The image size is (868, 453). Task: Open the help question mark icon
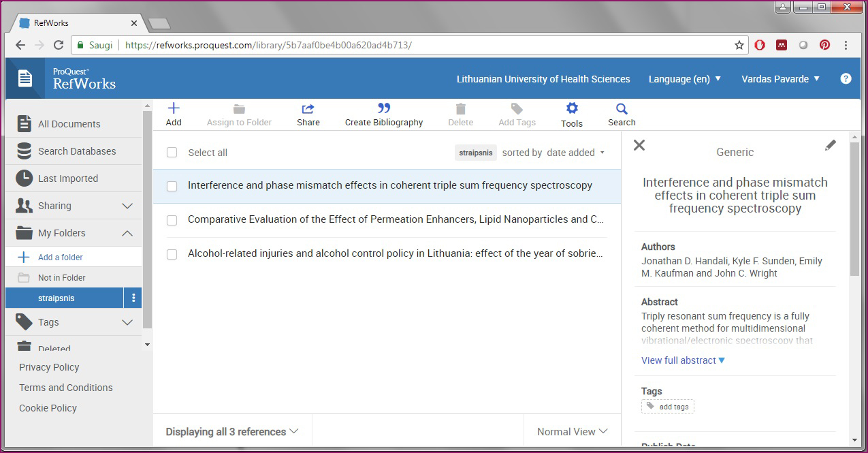click(846, 79)
